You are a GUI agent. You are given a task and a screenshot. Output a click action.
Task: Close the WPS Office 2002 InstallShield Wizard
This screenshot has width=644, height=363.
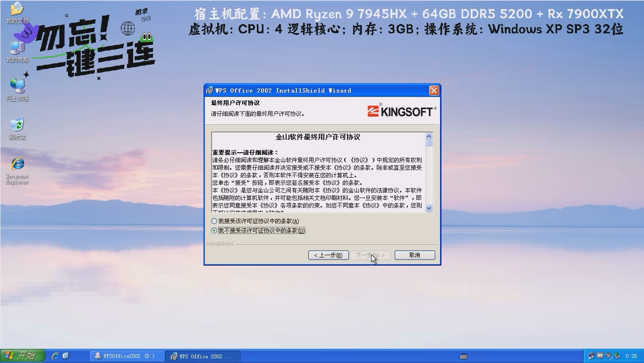coord(434,90)
